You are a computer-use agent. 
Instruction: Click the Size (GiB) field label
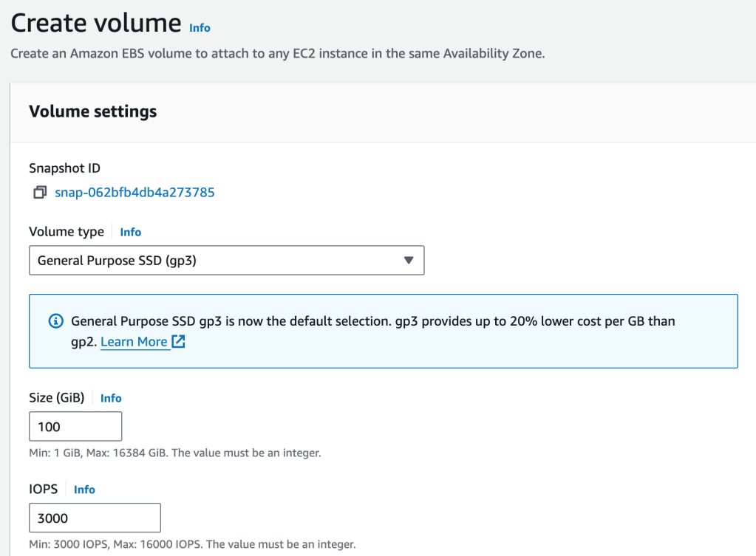(x=57, y=398)
